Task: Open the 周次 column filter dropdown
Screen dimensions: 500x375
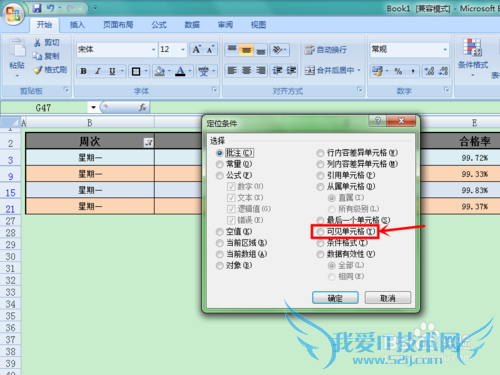Action: tap(148, 143)
